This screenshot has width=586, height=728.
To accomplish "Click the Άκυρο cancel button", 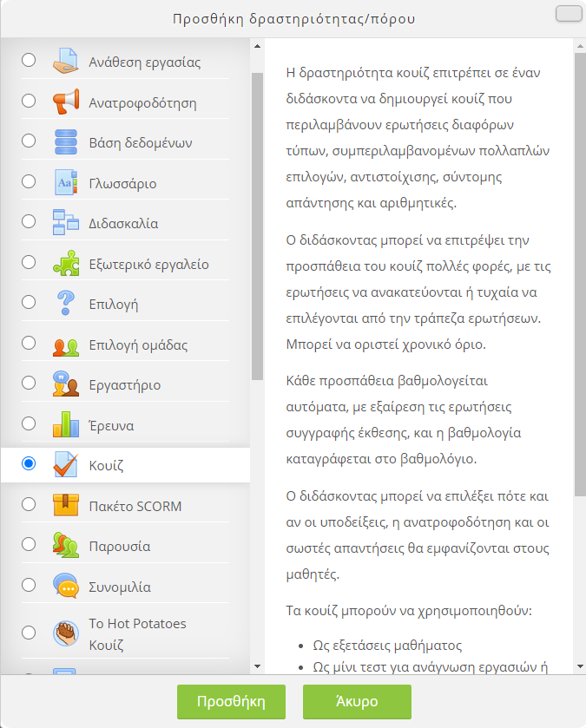I will point(357,702).
